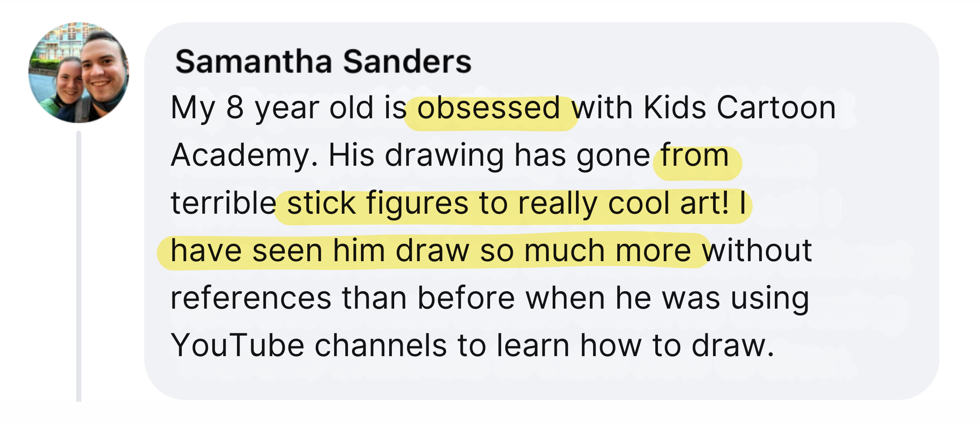Click the vertical comment thread line
Screen dimensions: 980x422
79,266
